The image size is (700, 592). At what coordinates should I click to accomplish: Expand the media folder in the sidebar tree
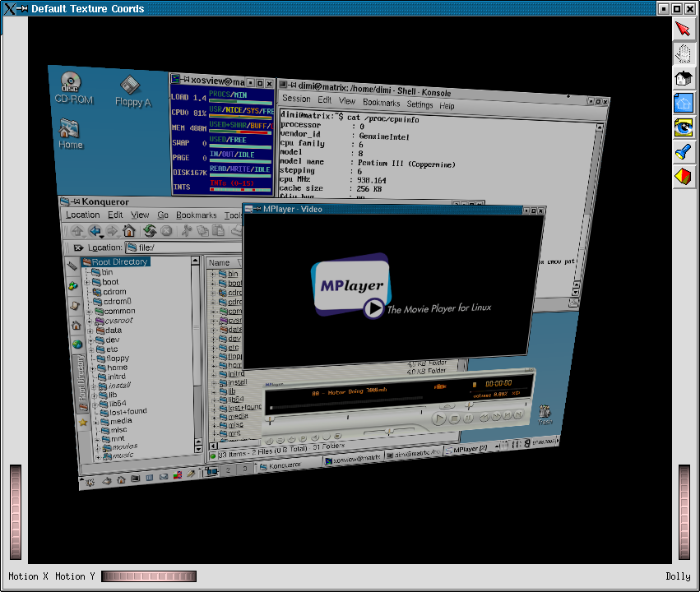pos(95,422)
